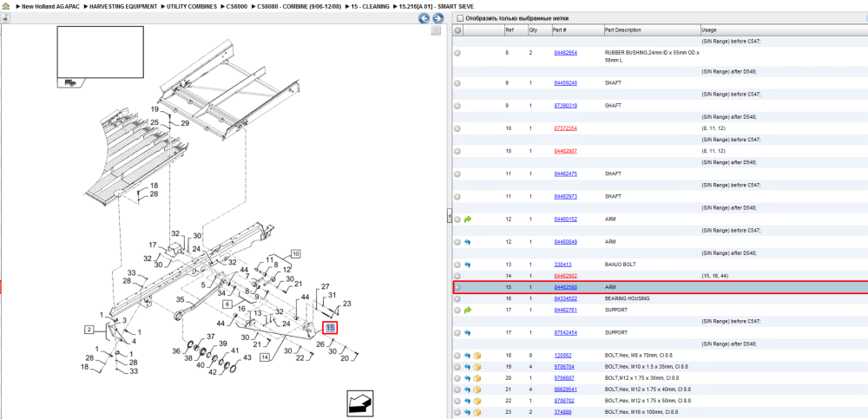Click the blue arrow in M8 x 70mm bolt row
This screenshot has width=868, height=419.
[x=468, y=356]
